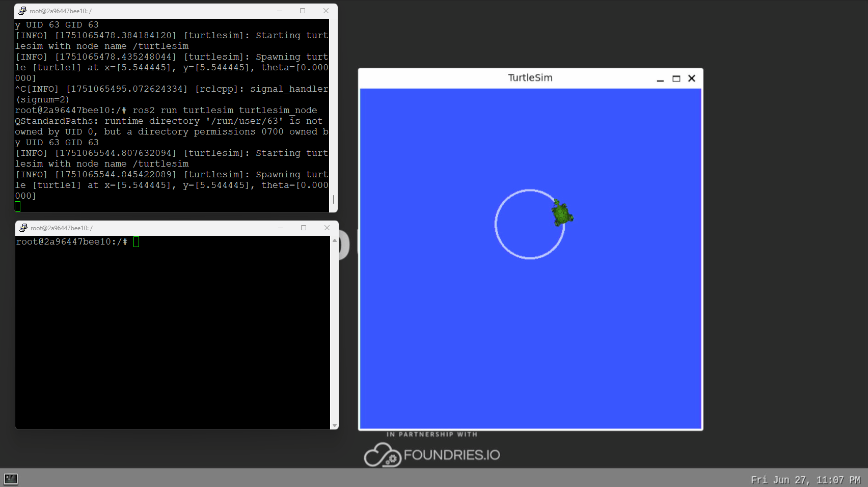This screenshot has width=868, height=487.
Task: Maximize the top terminal window
Action: (x=302, y=11)
